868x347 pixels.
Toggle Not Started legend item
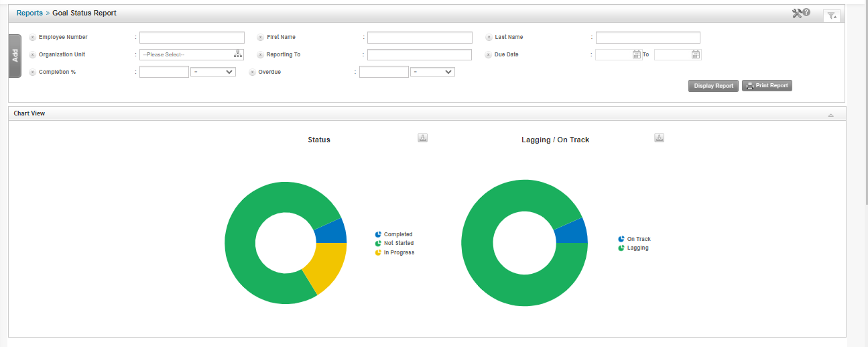click(x=394, y=243)
